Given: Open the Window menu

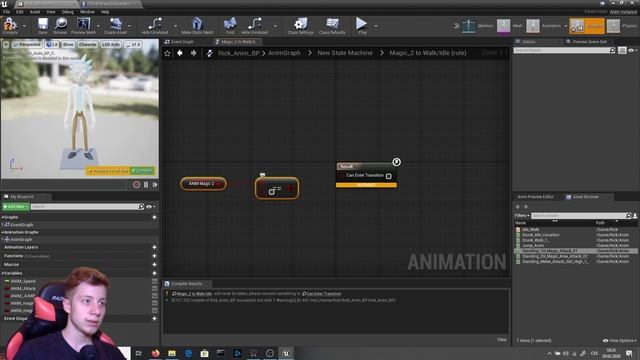Looking at the screenshot, I should [x=87, y=12].
